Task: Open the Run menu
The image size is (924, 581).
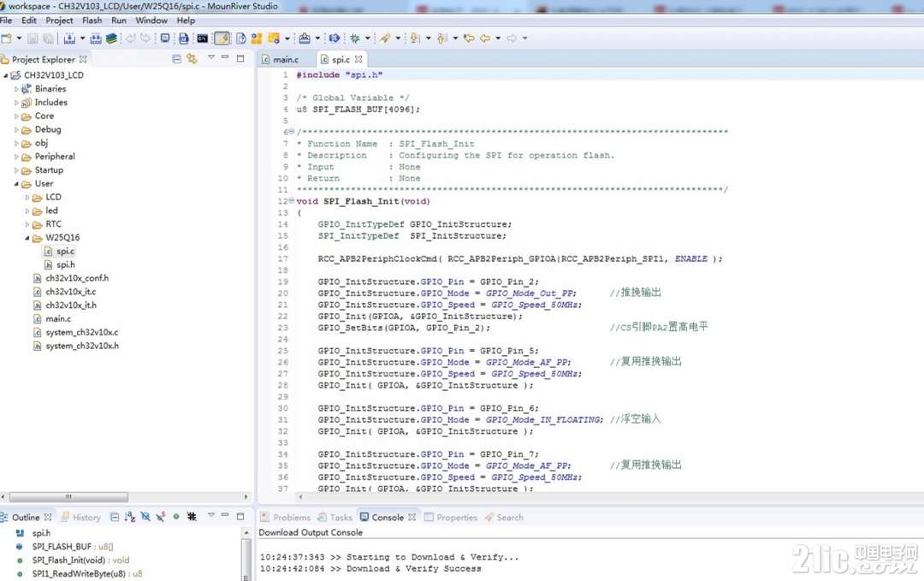Action: tap(119, 21)
